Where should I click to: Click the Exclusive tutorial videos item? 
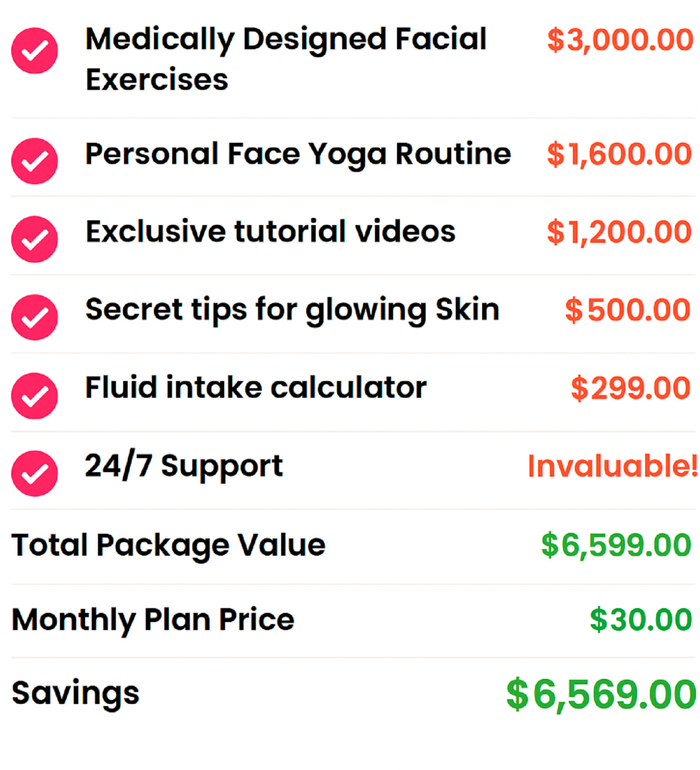[x=271, y=232]
